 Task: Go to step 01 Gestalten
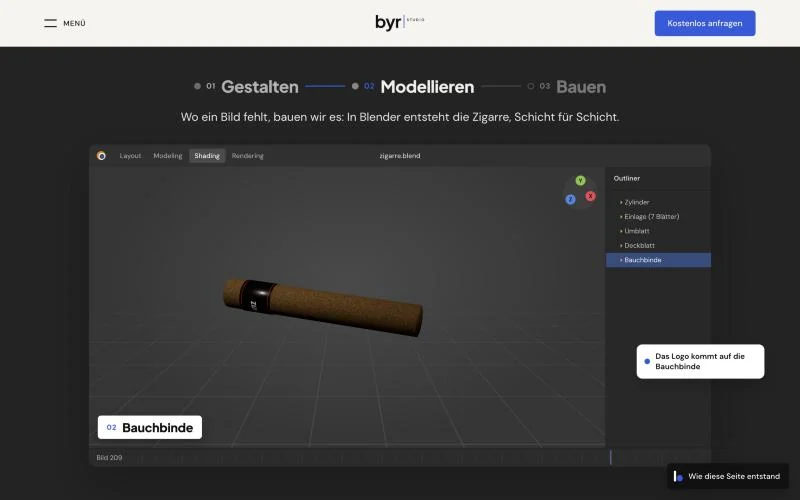[x=246, y=87]
